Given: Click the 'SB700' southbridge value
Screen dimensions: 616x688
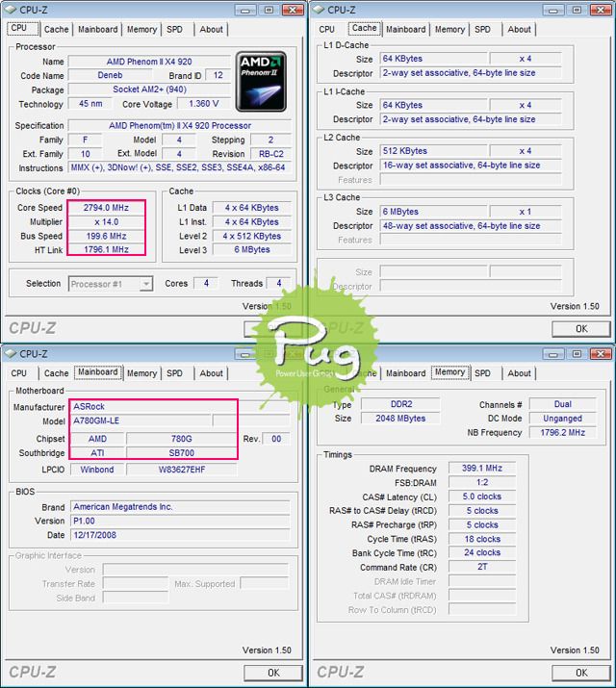Looking at the screenshot, I should pyautogui.click(x=182, y=453).
